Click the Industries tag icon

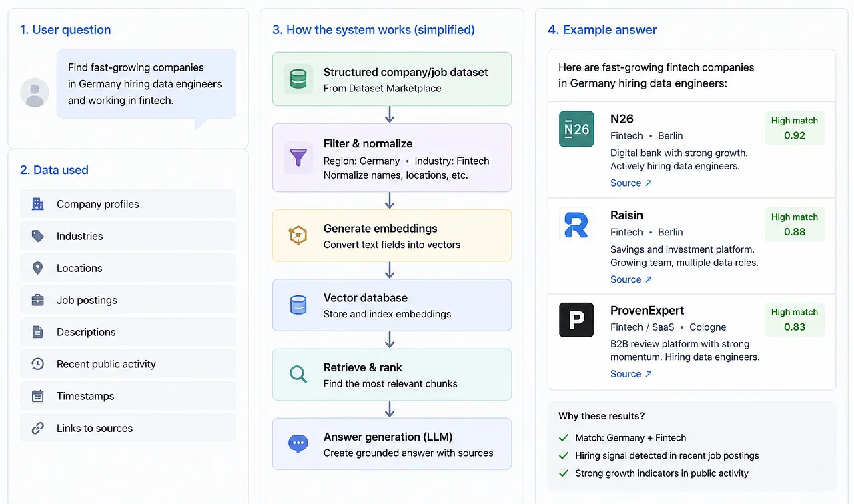pyautogui.click(x=38, y=236)
